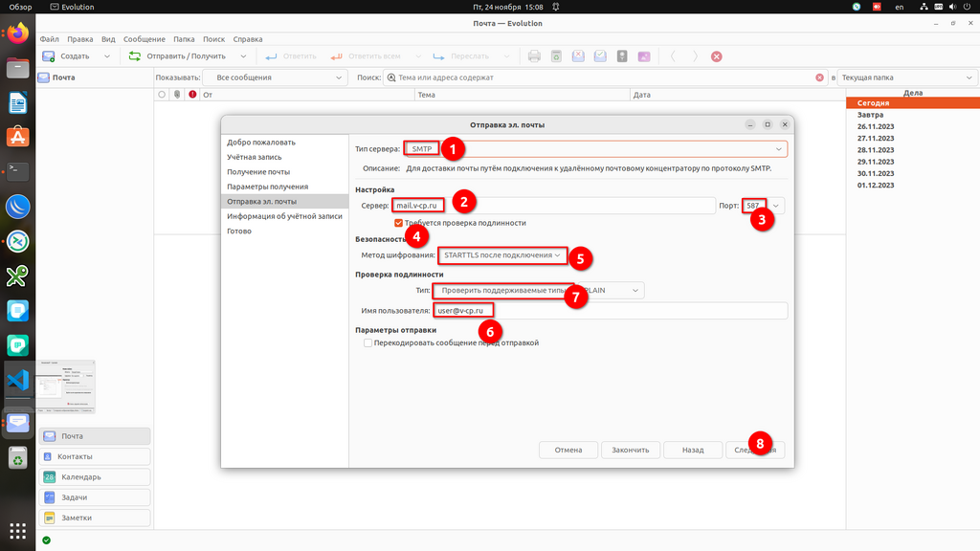980x551 pixels.
Task: Toggle Требуется проверка подлинности checkbox
Action: [x=399, y=223]
